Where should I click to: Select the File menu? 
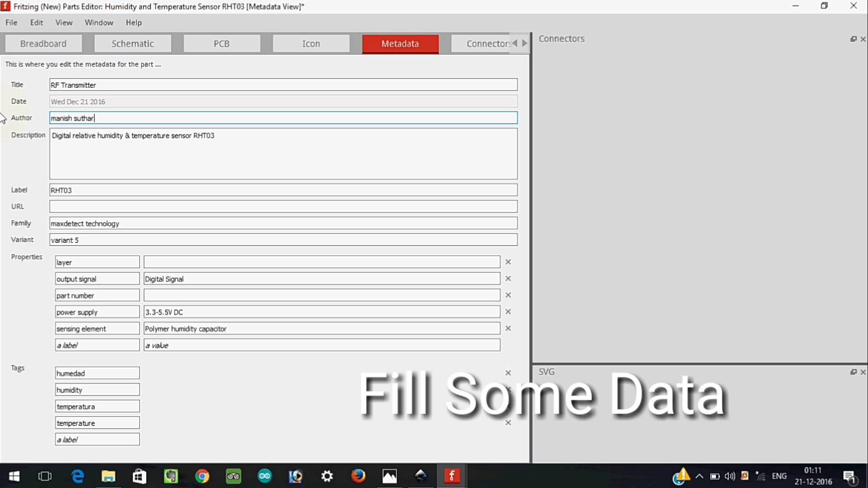[11, 22]
